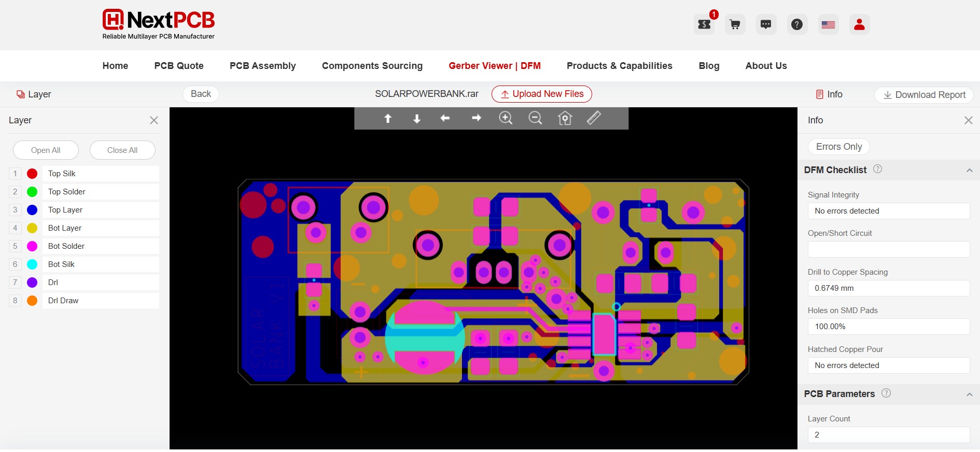The height and width of the screenshot is (452, 980).
Task: Click the zoom out magnifier icon
Action: point(535,118)
